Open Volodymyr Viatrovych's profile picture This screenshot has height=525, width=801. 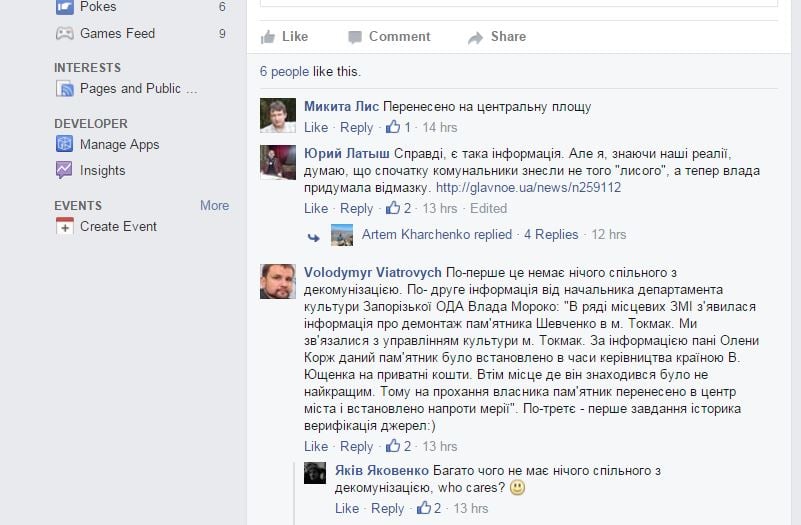(278, 281)
